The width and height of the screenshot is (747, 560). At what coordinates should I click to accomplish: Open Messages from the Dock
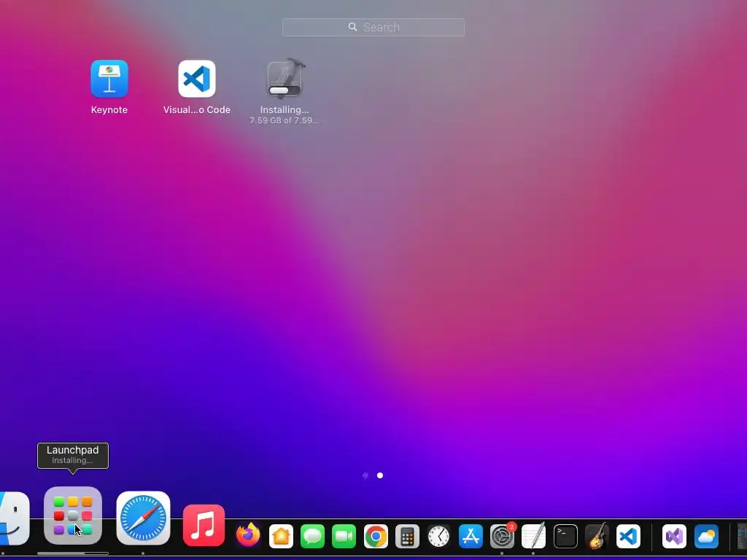tap(312, 536)
